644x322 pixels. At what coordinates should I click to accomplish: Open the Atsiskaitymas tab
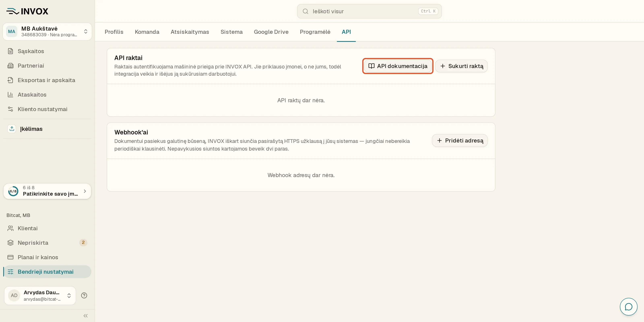point(190,32)
